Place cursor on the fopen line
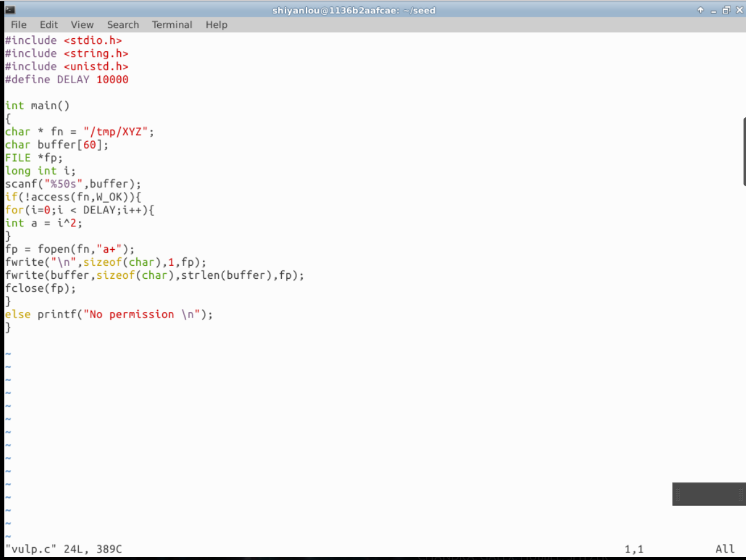Screen dimensions: 746x560 [x=69, y=249]
